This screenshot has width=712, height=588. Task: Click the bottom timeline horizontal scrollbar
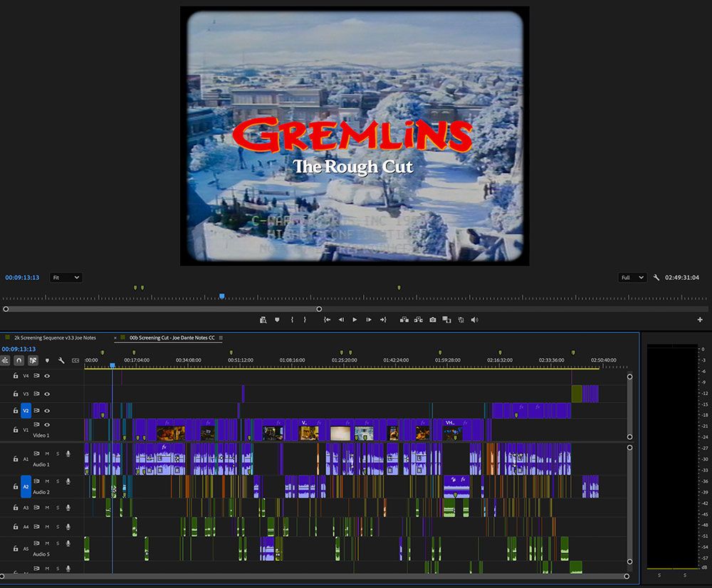tap(313, 576)
